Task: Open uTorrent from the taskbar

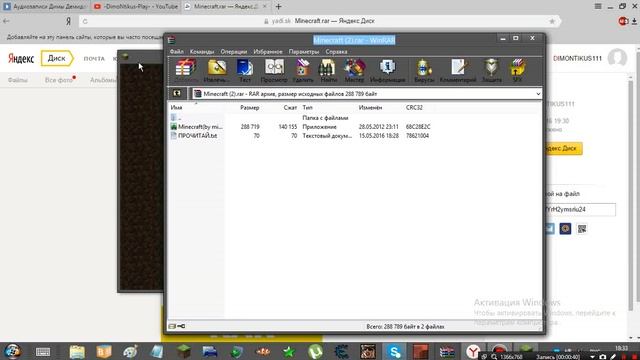Action: pyautogui.click(x=315, y=351)
